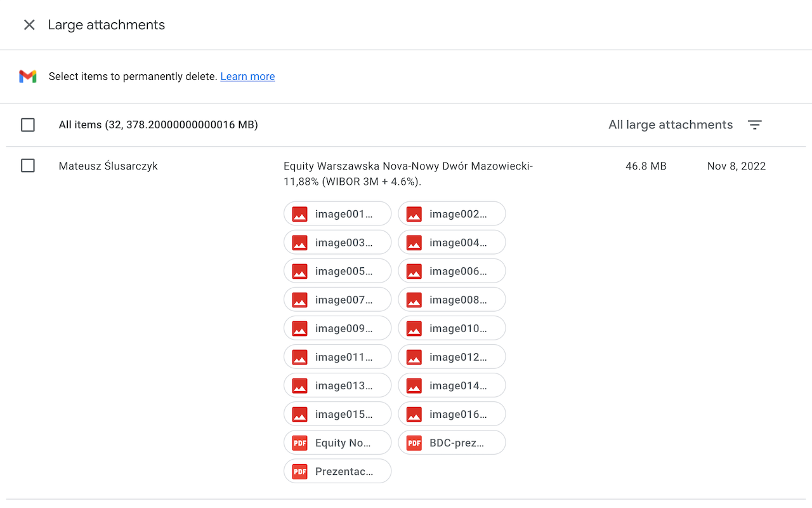Click the 46.8 MB size indicator
The height and width of the screenshot is (508, 812).
(x=646, y=166)
